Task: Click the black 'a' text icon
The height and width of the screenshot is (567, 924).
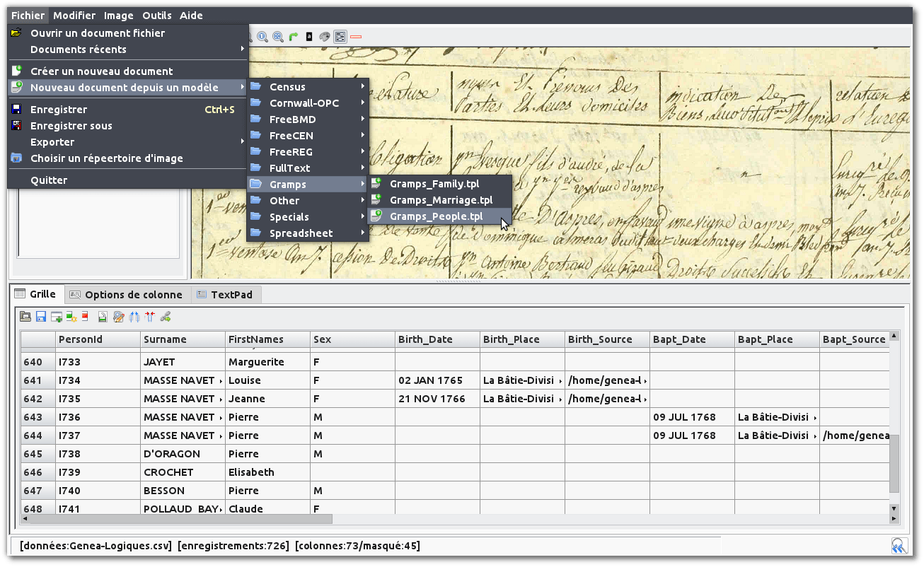Action: click(309, 37)
